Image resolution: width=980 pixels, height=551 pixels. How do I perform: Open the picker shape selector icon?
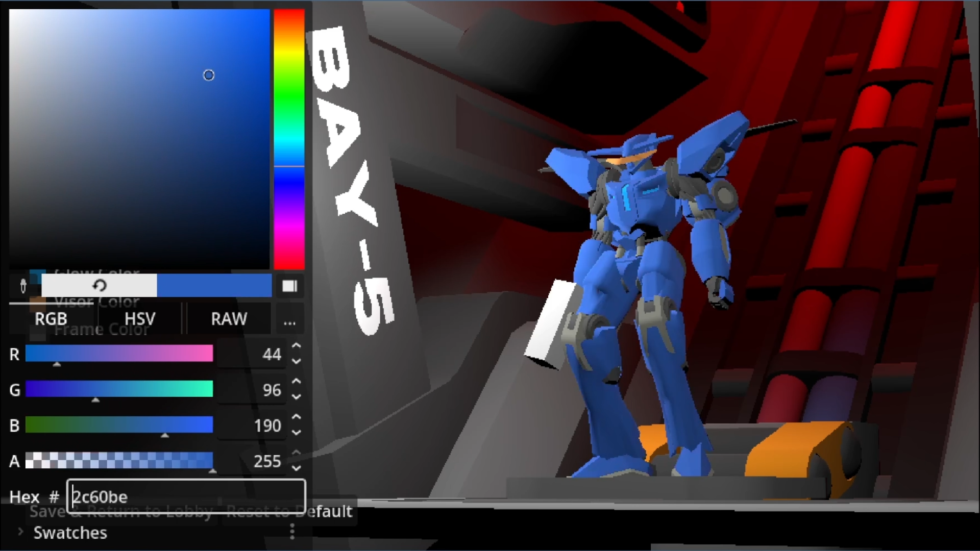click(289, 286)
